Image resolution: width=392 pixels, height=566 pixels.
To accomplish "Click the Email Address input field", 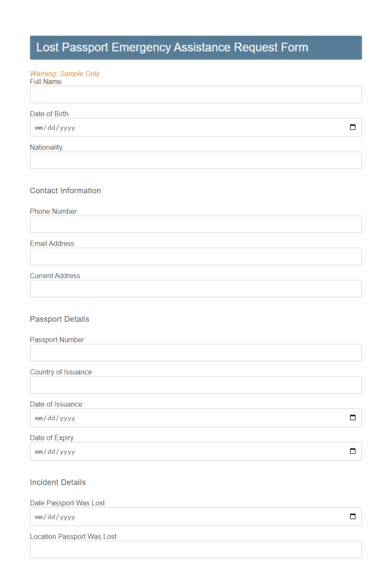I will [x=196, y=256].
